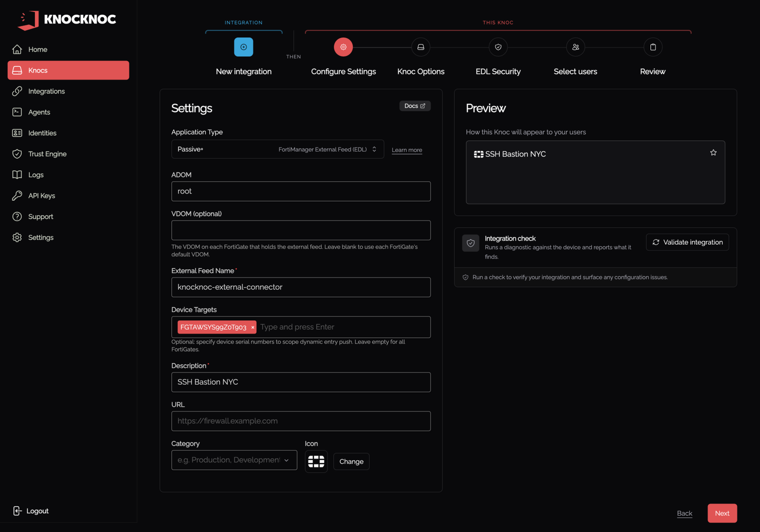Click the Identities card icon
Viewport: 760px width, 532px height.
coord(17,133)
